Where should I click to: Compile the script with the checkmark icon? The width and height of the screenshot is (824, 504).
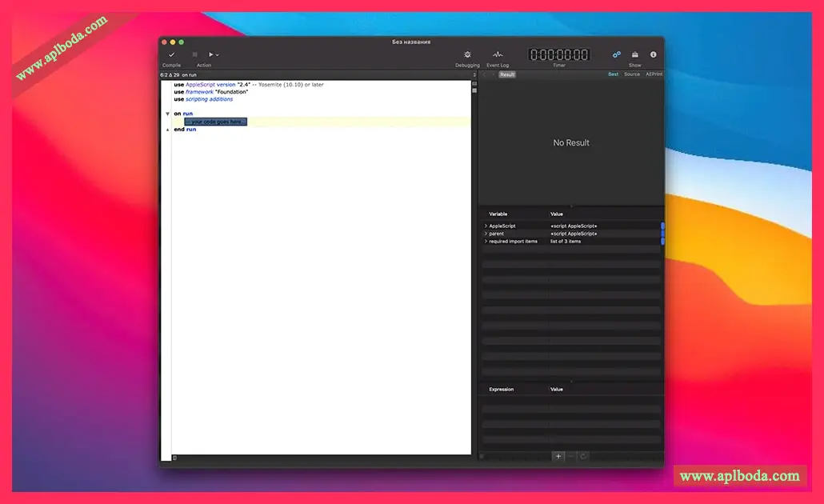[x=171, y=54]
